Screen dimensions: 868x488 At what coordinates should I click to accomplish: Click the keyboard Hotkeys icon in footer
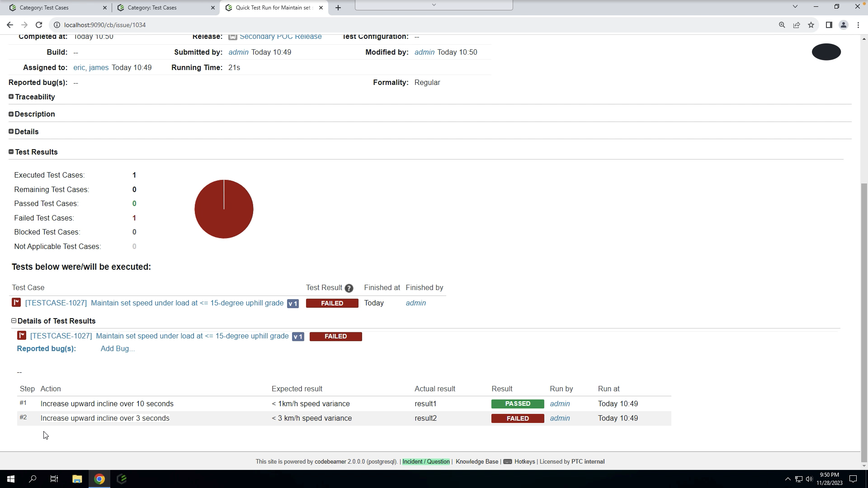click(x=507, y=461)
